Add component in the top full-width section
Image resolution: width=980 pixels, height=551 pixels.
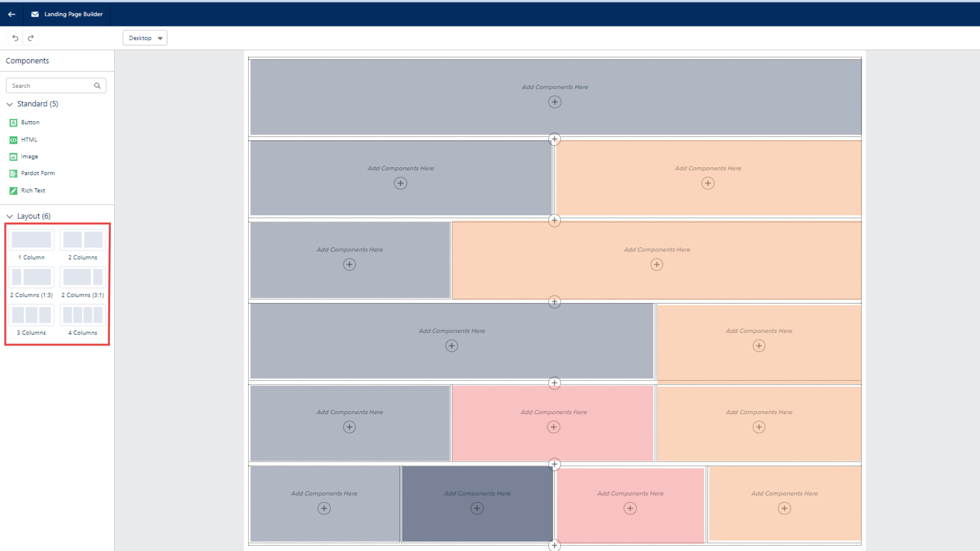click(x=555, y=102)
